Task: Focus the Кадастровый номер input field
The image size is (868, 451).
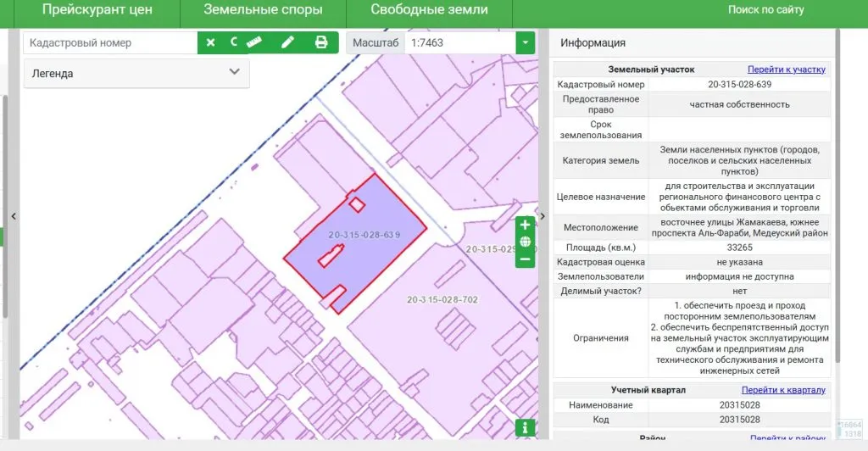Action: 110,42
